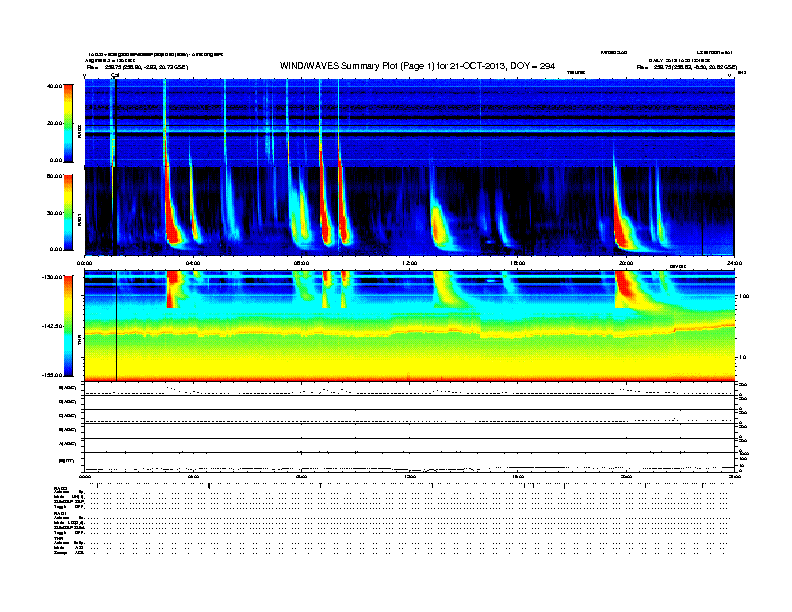Select the RAD1 intensity color bar
The height and width of the screenshot is (612, 792).
pos(68,212)
